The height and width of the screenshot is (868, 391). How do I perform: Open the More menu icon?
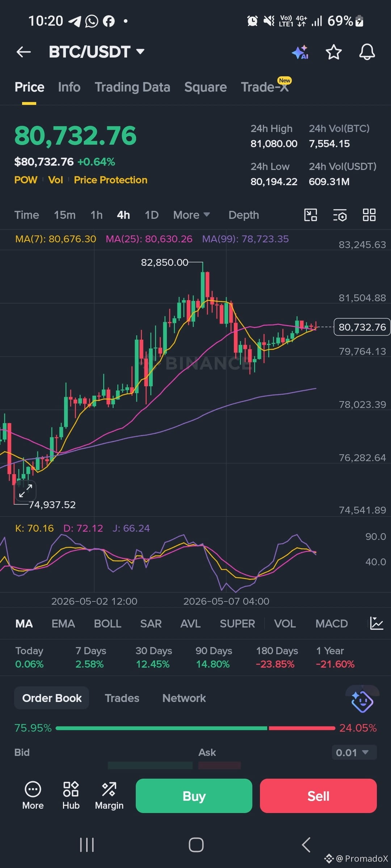click(33, 796)
